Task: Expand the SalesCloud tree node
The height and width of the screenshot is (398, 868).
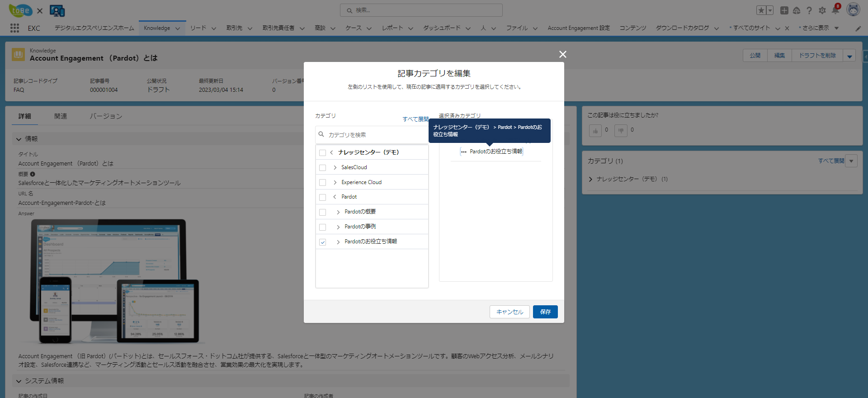Action: pos(335,168)
